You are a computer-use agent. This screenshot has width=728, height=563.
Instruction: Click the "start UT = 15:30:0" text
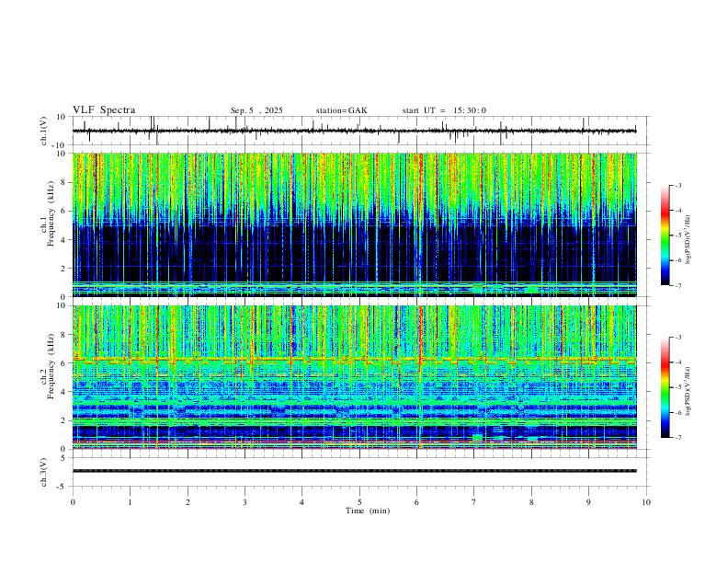pos(444,110)
